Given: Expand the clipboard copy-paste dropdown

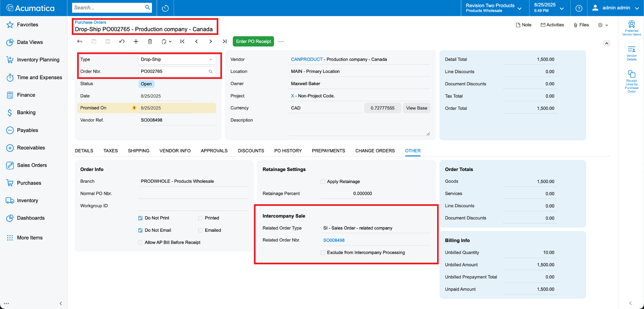Looking at the screenshot, I should pos(167,41).
